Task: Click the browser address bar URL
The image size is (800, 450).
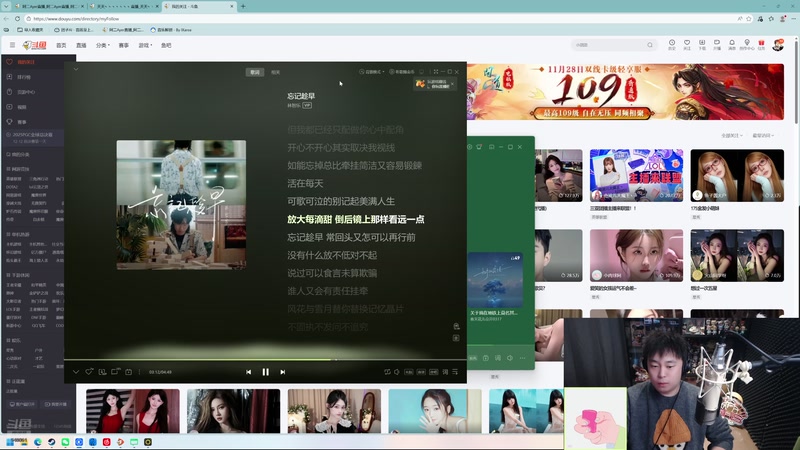Action: (76, 19)
